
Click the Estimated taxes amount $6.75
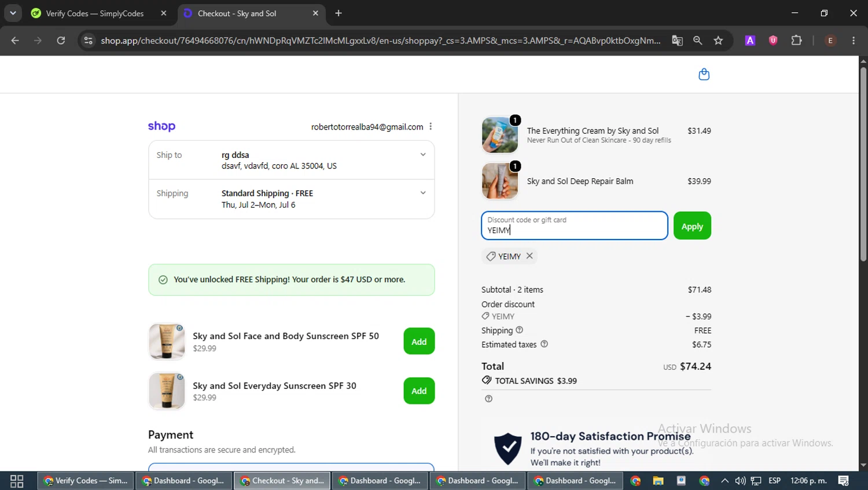pos(702,344)
